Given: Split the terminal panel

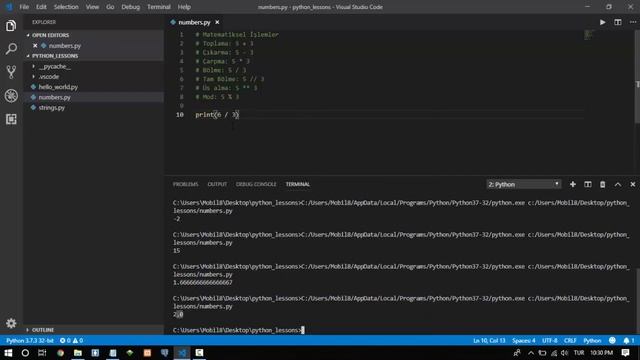Looking at the screenshot, I should point(588,184).
